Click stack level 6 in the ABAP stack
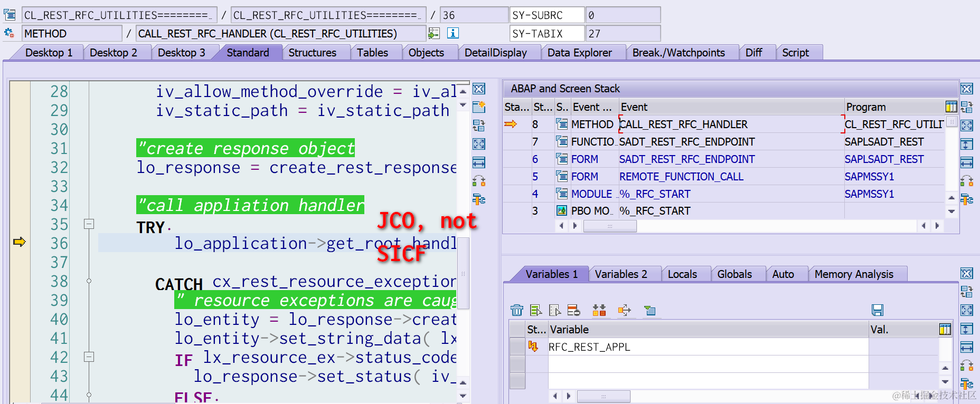980x404 pixels. click(x=535, y=159)
